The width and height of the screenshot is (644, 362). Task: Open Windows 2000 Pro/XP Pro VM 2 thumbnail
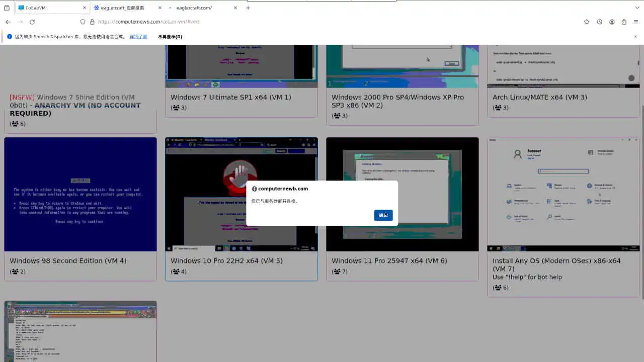403,66
